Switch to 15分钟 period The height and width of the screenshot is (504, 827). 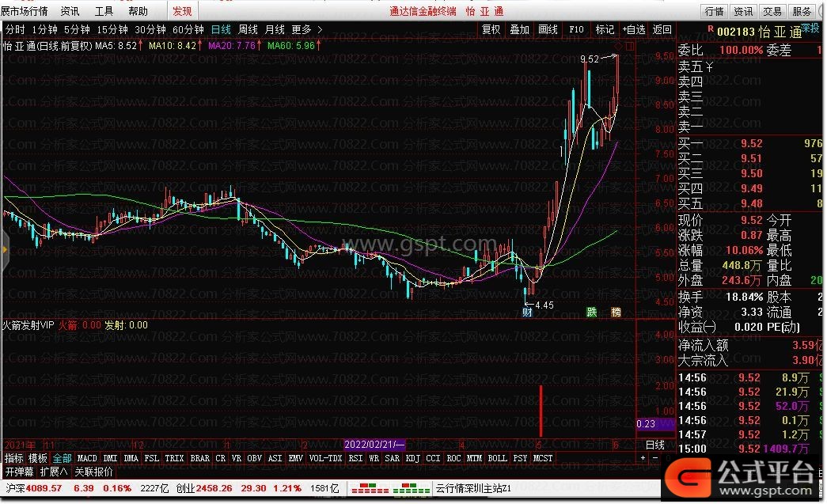pyautogui.click(x=112, y=29)
